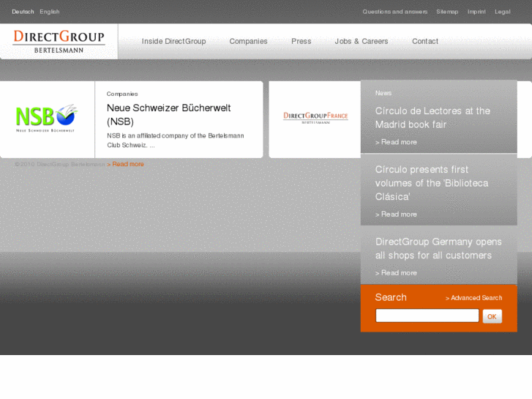The height and width of the screenshot is (399, 532).
Task: Click the DirectGroup Bertelsmann logo
Action: click(x=59, y=42)
